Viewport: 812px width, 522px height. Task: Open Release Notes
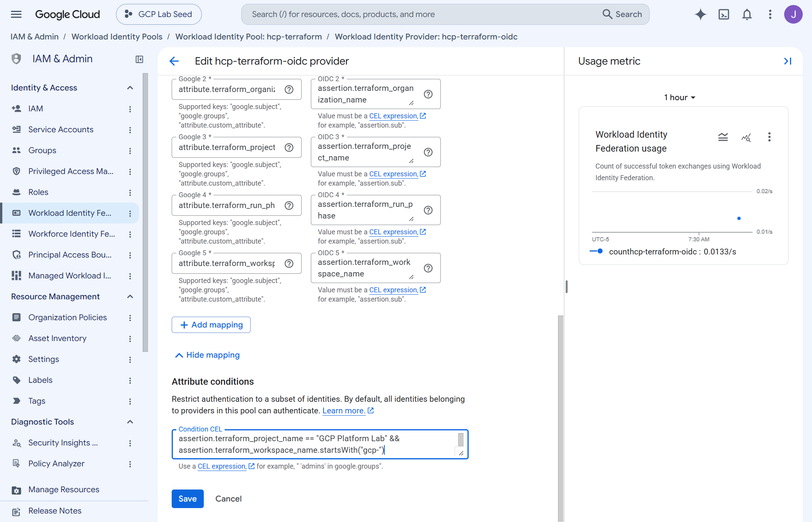click(55, 511)
